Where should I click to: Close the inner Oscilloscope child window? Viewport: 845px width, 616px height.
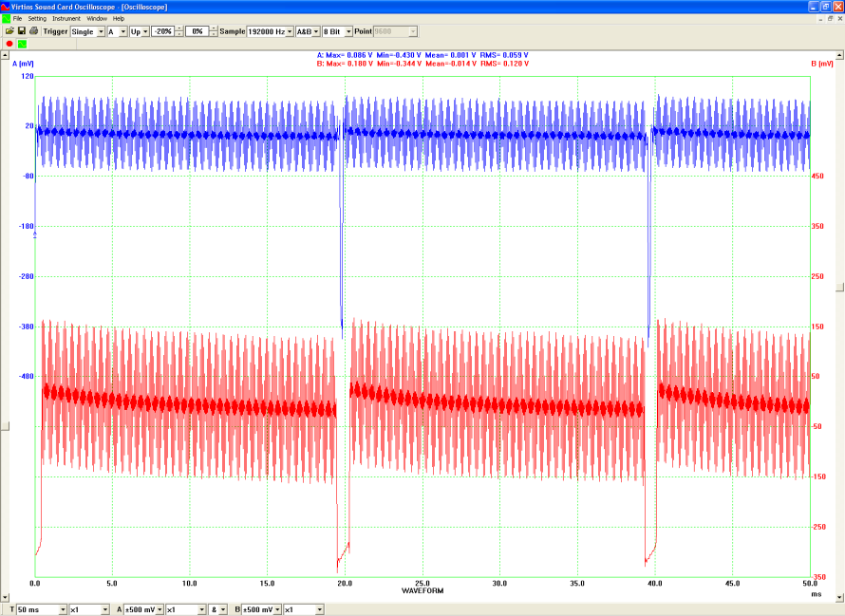pyautogui.click(x=839, y=19)
